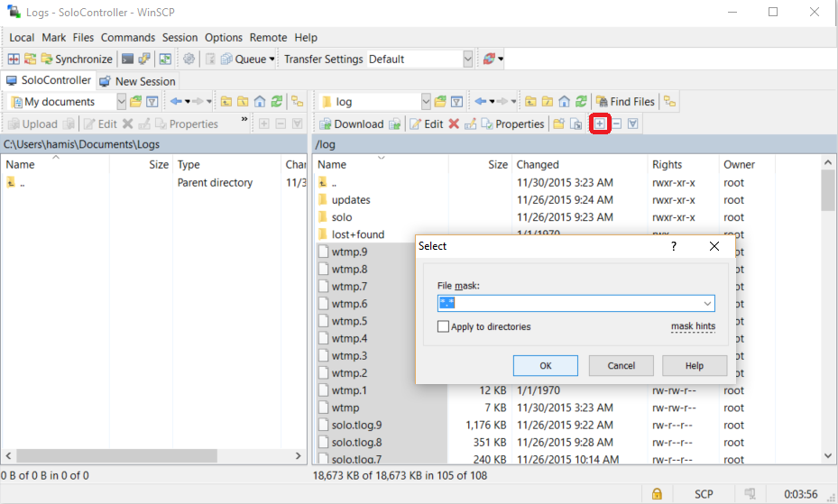This screenshot has width=838, height=504.
Task: Refresh the local panel
Action: tap(276, 102)
